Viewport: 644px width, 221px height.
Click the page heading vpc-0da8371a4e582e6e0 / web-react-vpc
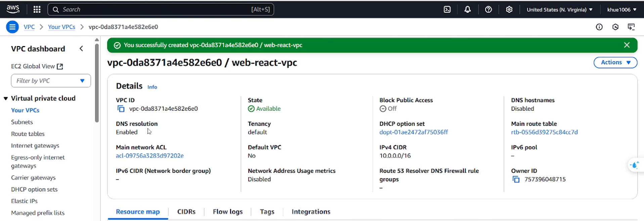(x=202, y=63)
